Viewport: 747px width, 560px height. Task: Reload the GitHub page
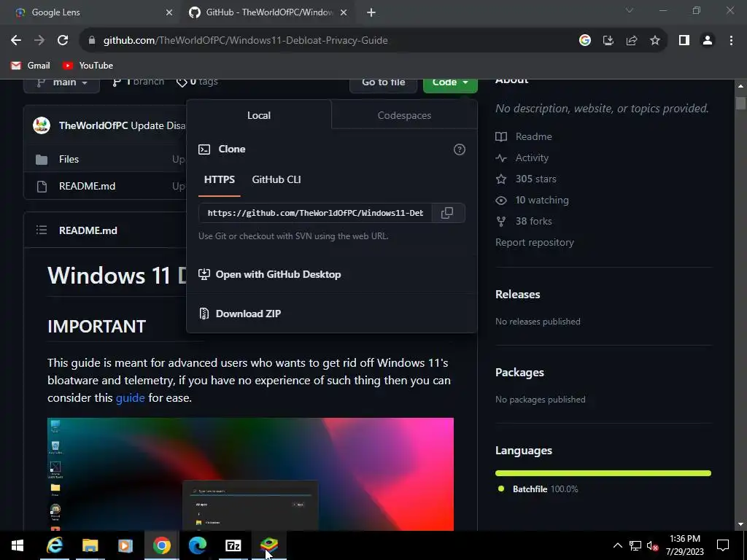coord(63,41)
